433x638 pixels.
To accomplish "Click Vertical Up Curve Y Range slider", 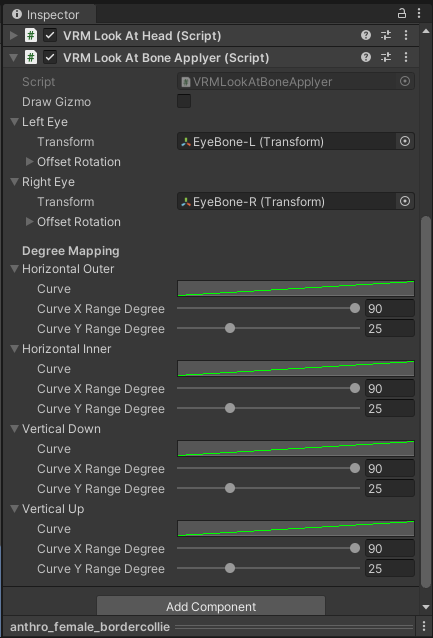I will pyautogui.click(x=269, y=568).
